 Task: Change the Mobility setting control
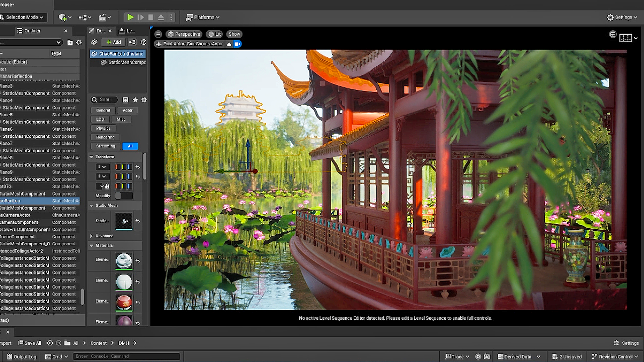click(x=124, y=196)
